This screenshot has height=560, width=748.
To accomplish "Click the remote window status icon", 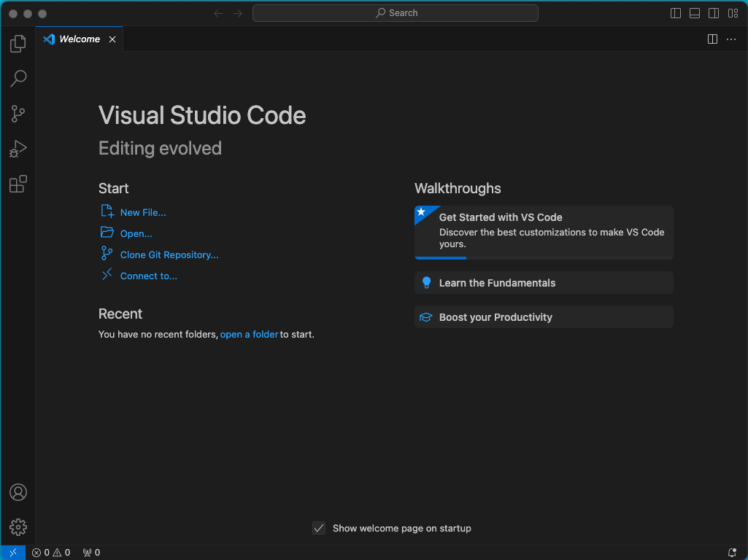I will pyautogui.click(x=13, y=553).
